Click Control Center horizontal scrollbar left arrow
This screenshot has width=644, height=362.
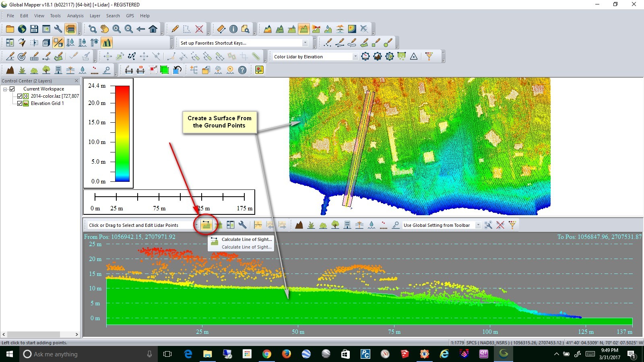[x=4, y=334]
